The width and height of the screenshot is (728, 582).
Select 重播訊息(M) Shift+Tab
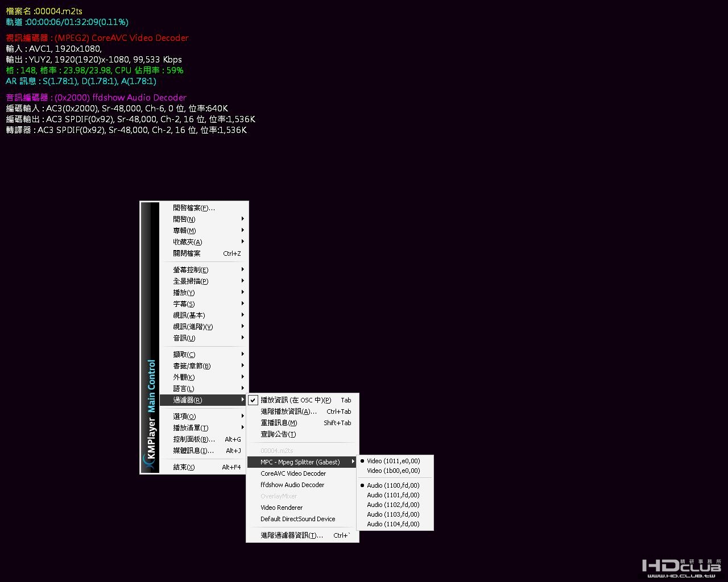pos(303,423)
